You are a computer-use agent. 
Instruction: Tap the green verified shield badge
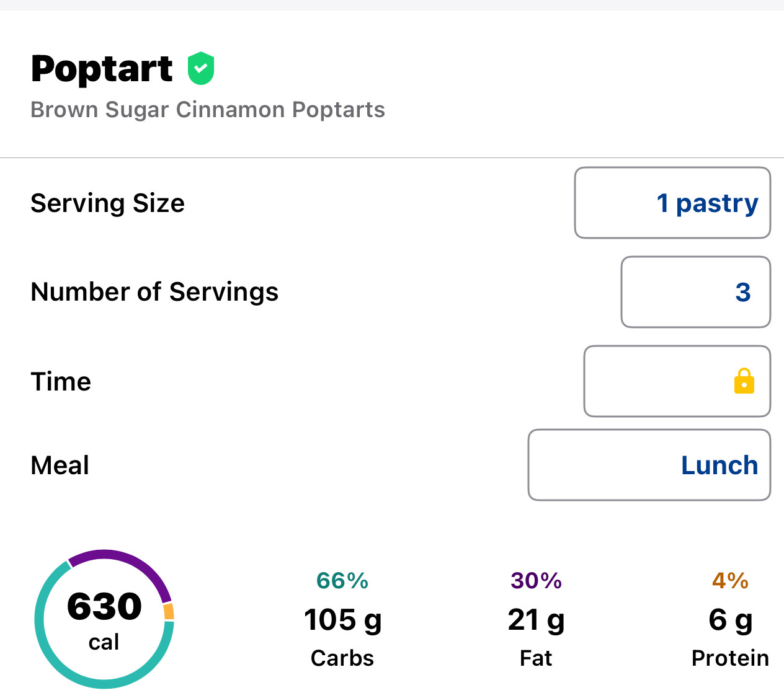[x=202, y=68]
